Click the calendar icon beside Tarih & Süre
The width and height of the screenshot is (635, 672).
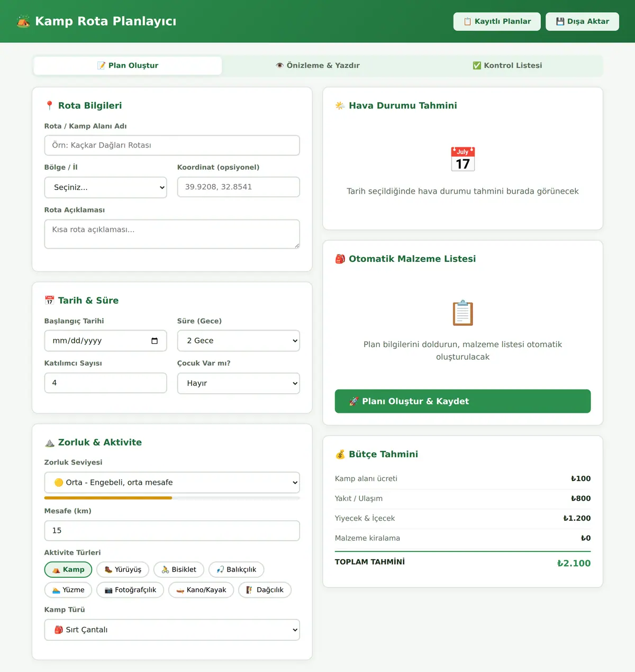pyautogui.click(x=49, y=301)
